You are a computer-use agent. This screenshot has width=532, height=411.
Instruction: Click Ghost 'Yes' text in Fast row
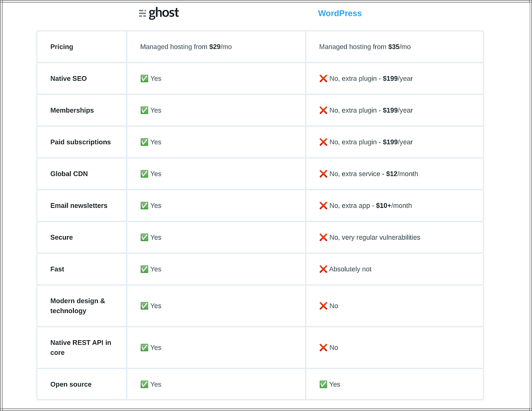click(x=156, y=269)
